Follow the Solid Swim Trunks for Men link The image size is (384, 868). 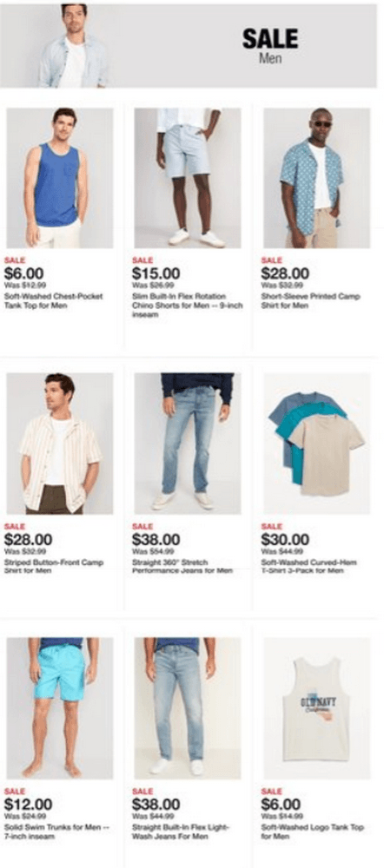coord(56,832)
